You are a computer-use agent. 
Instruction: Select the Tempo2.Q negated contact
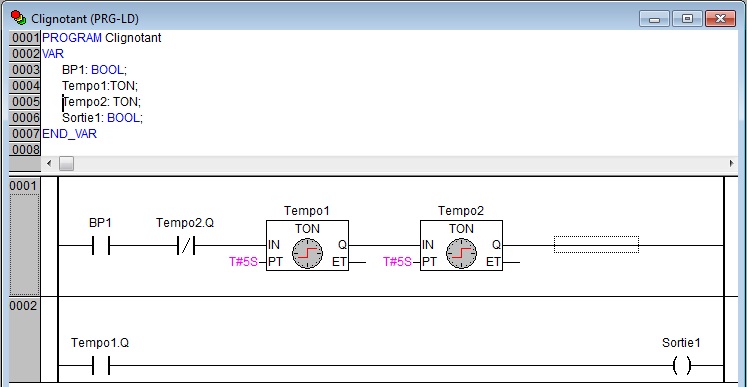point(186,245)
